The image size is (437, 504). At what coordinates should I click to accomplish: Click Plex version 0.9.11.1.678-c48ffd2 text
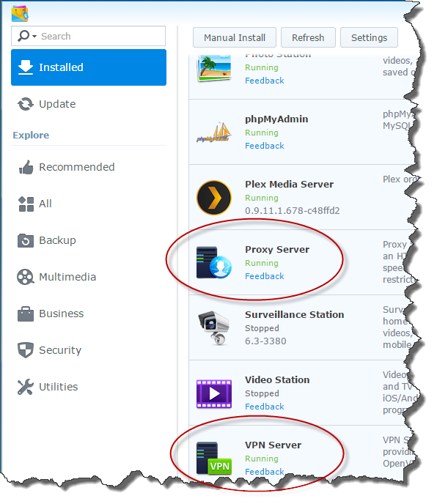(x=293, y=211)
